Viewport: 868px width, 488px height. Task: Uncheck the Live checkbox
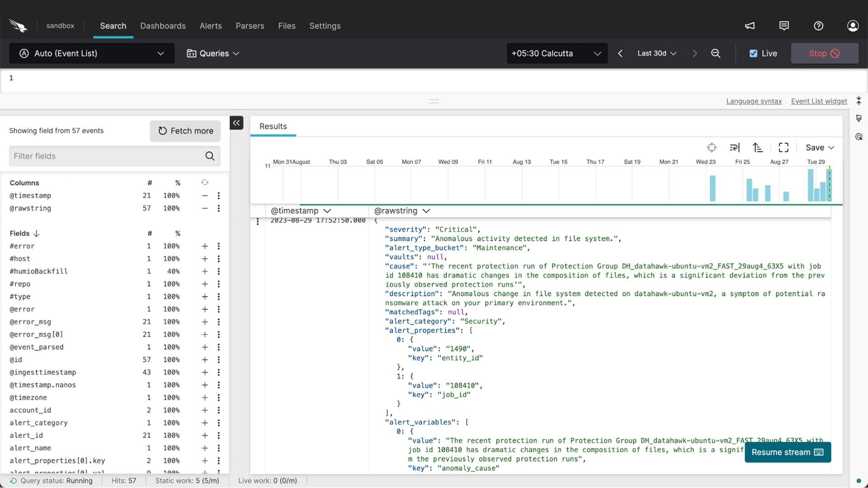click(753, 53)
